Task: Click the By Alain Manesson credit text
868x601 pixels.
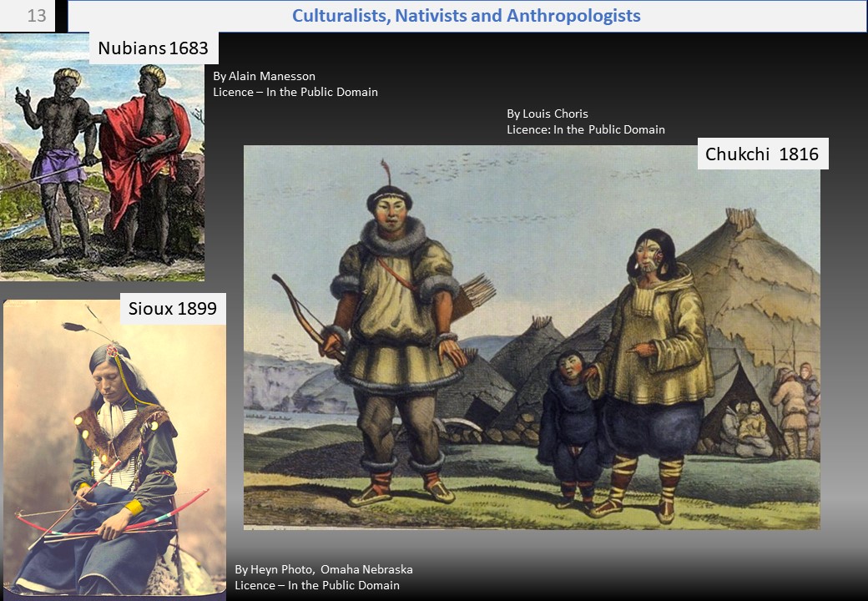Action: [x=264, y=76]
